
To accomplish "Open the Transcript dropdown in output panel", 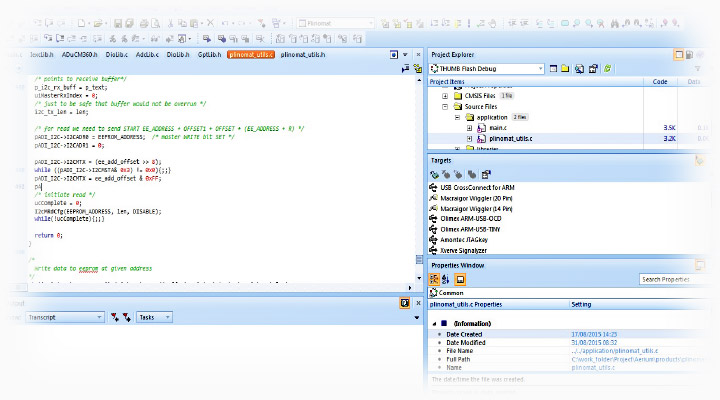I will 98,317.
